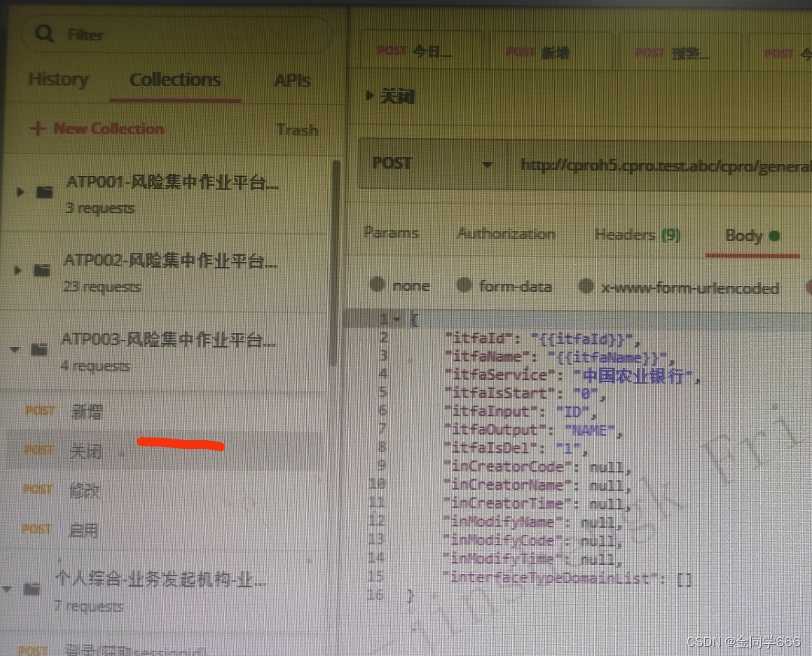Switch to the Collections tab
The width and height of the screenshot is (812, 656).
click(175, 80)
